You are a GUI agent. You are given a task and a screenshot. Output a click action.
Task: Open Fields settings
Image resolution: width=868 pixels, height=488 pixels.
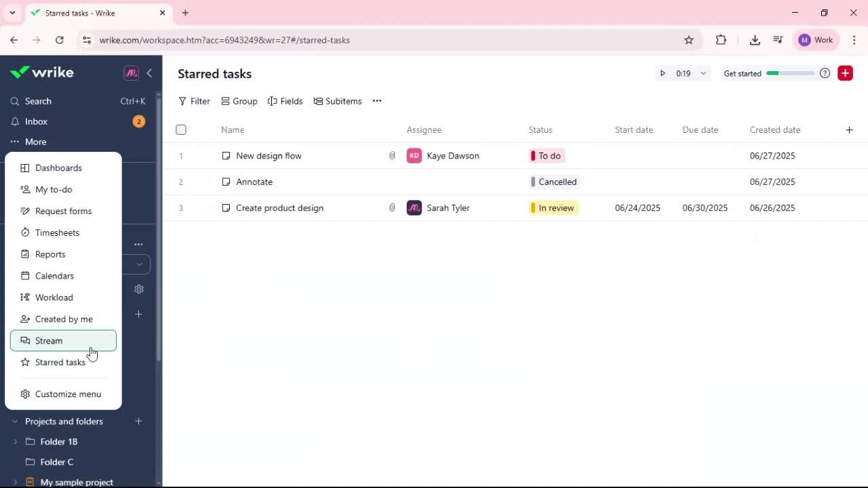pos(285,101)
